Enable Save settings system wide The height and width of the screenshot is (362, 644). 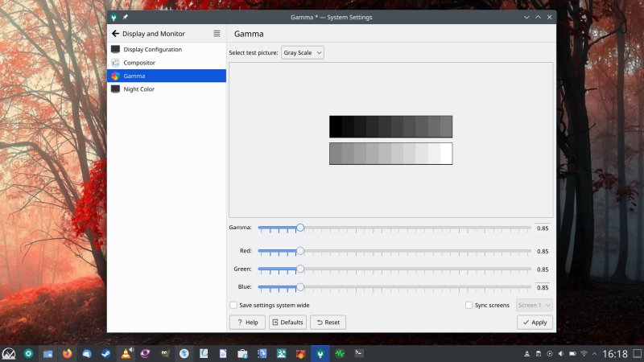[233, 305]
